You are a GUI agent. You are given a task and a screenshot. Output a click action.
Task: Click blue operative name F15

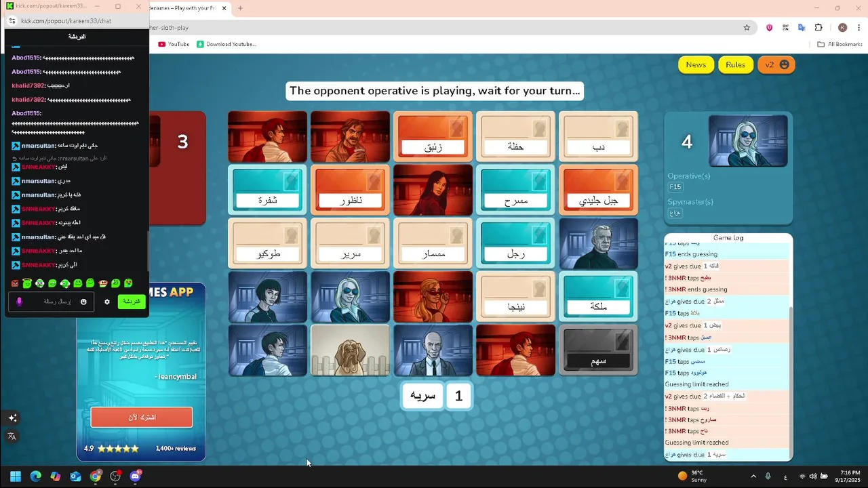tap(675, 187)
